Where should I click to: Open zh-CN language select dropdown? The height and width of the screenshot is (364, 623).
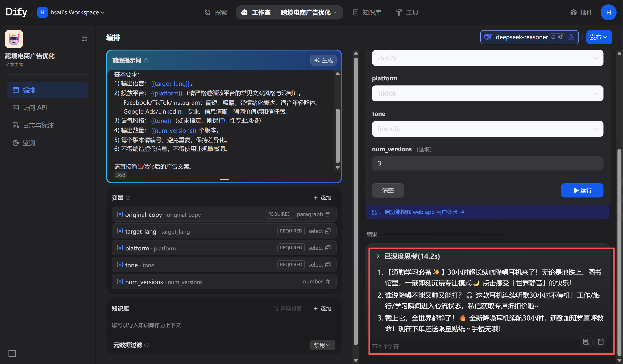click(x=488, y=58)
